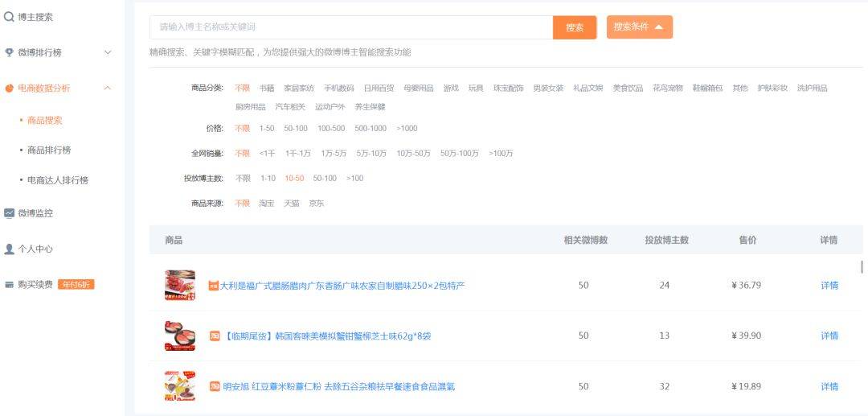Click the results list vertical scrollbar
The height and width of the screenshot is (416, 868).
coord(862,267)
